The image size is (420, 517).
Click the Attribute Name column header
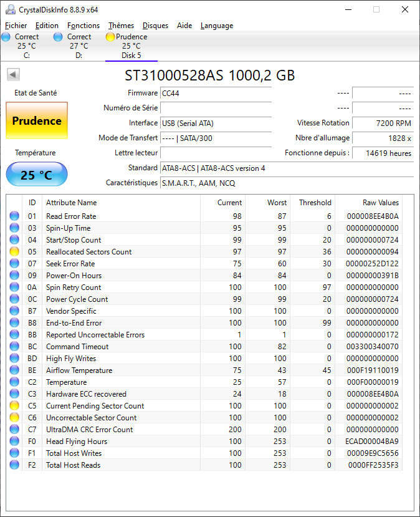[x=121, y=203]
